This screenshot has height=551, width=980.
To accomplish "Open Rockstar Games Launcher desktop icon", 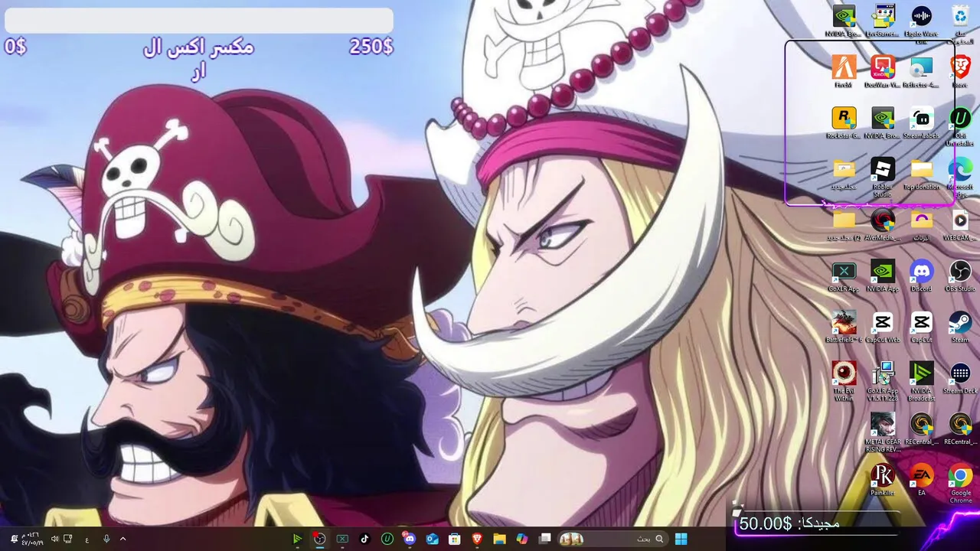I will click(x=844, y=122).
